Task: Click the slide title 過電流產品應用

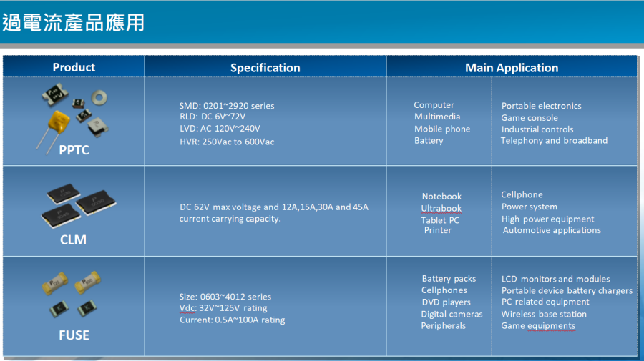Action: (x=73, y=22)
